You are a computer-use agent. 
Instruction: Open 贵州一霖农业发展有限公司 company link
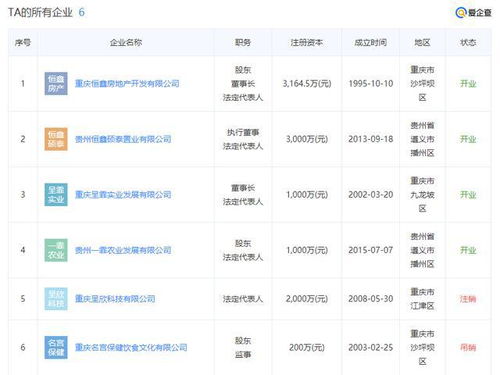click(x=123, y=250)
